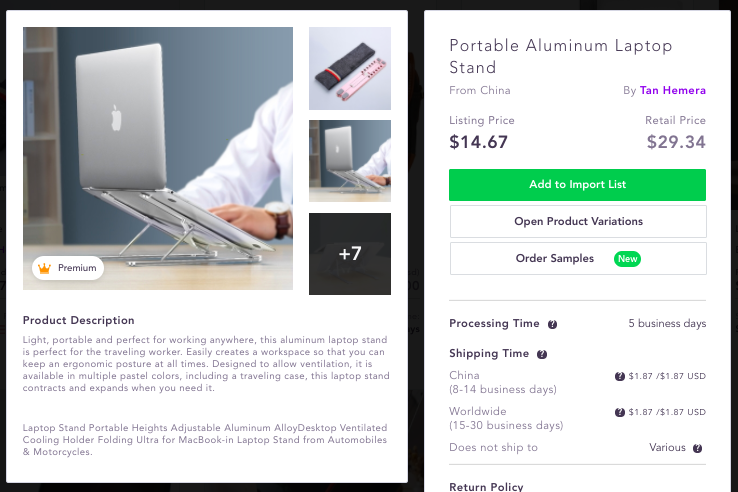The width and height of the screenshot is (738, 492).
Task: Click the Return Policy heading
Action: 486,487
